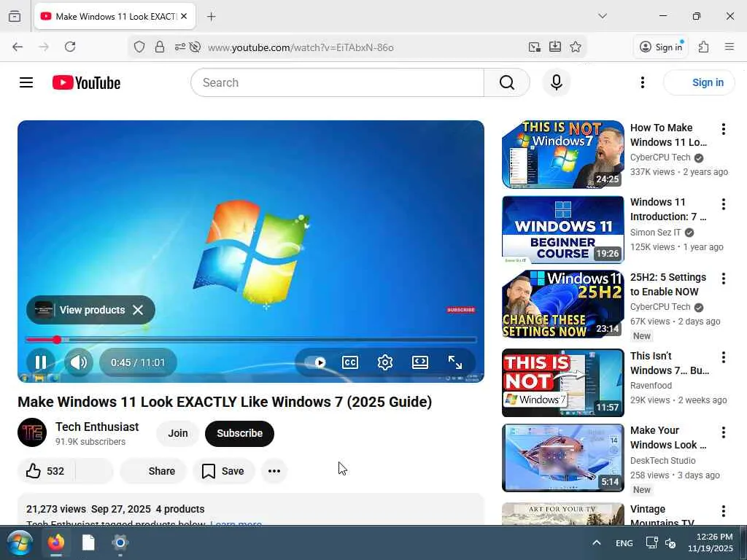Save video to playlist
The width and height of the screenshot is (747, 560).
tap(223, 471)
